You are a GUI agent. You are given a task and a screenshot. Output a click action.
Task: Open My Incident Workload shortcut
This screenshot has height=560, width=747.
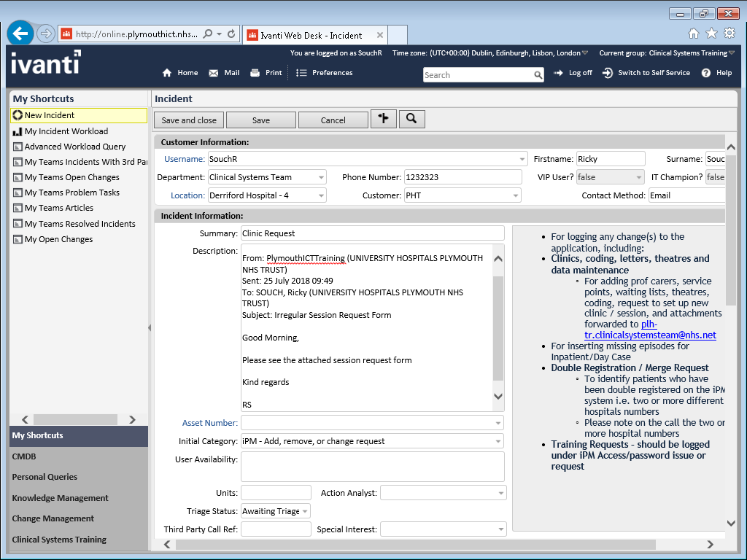click(x=66, y=131)
